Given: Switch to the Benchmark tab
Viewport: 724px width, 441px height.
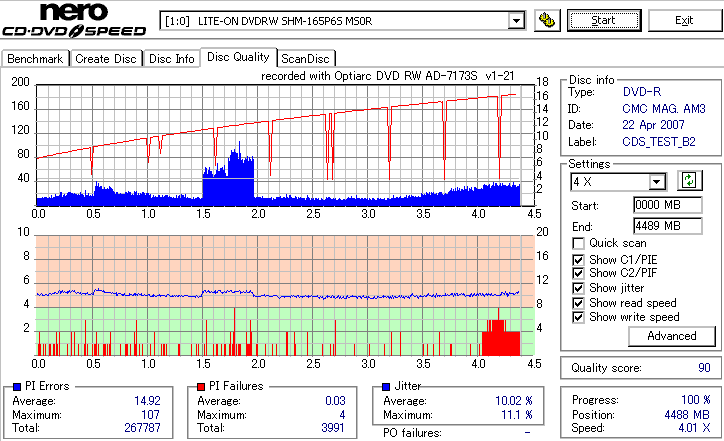Looking at the screenshot, I should [35, 59].
